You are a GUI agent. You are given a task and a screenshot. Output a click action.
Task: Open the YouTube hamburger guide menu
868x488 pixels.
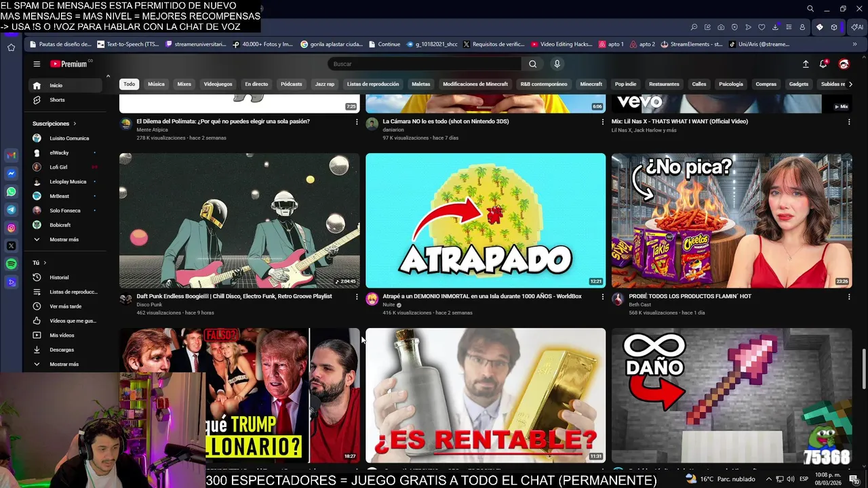[x=37, y=64]
